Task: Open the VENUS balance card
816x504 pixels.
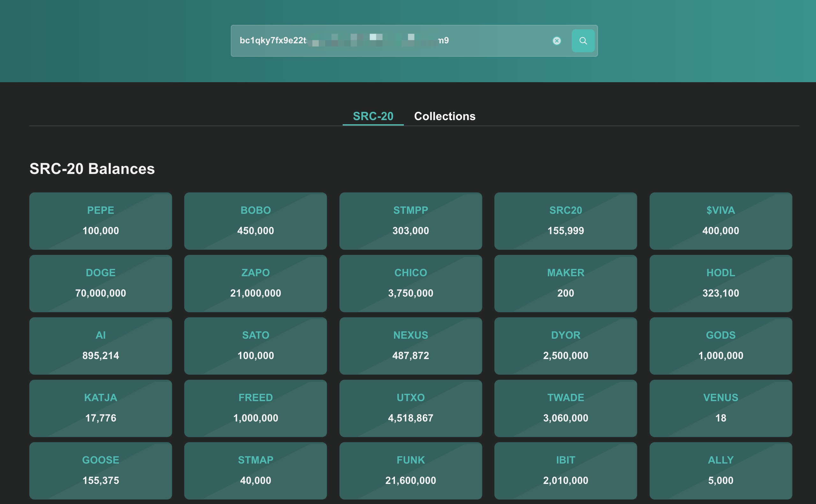Action: [720, 408]
